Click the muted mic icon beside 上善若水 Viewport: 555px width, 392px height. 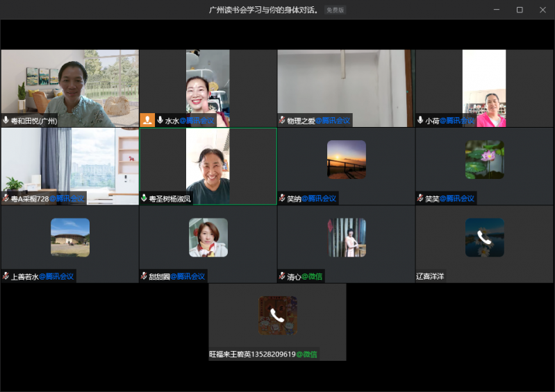point(6,276)
